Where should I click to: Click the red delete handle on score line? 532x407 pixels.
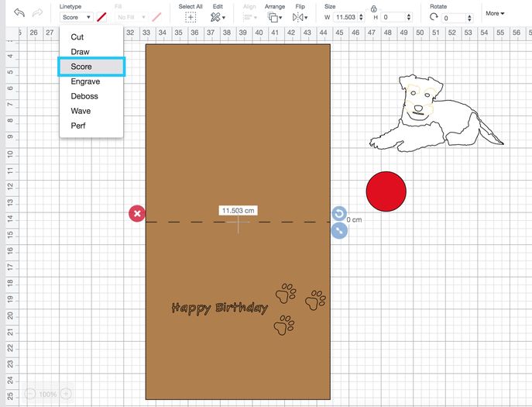(x=136, y=213)
